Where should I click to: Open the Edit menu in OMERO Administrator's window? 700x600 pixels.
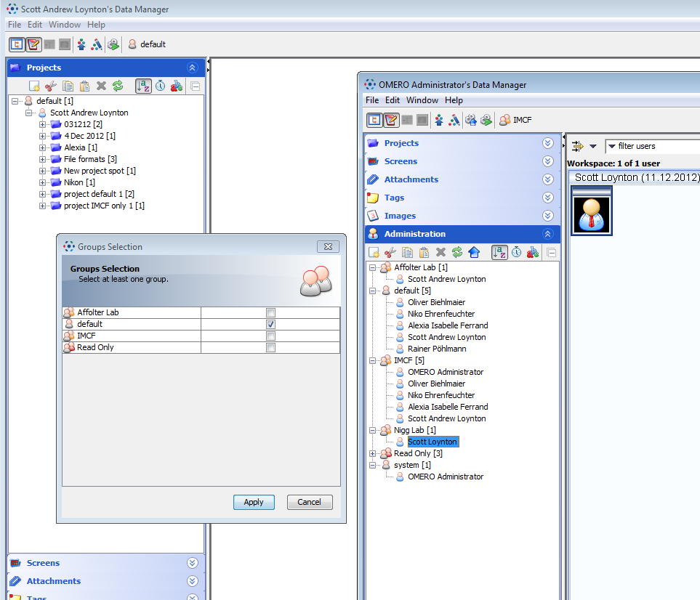click(393, 100)
